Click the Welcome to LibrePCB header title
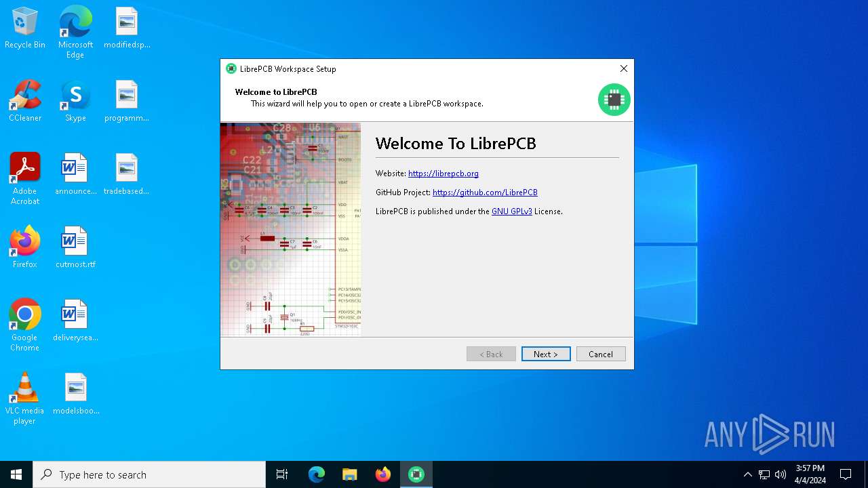 276,92
